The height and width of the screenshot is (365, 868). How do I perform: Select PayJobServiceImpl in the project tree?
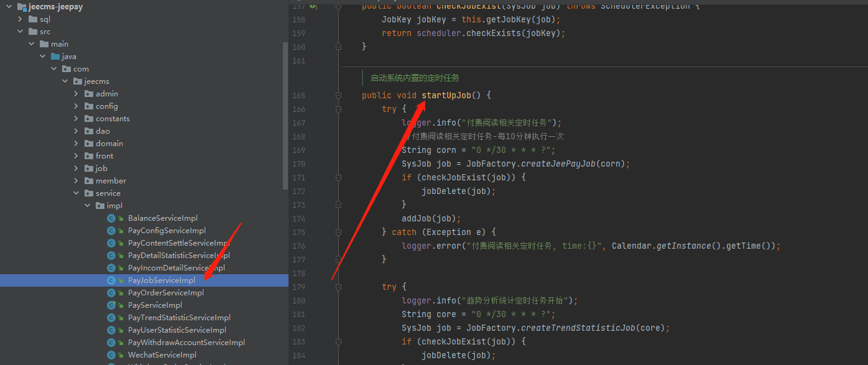coord(144,280)
